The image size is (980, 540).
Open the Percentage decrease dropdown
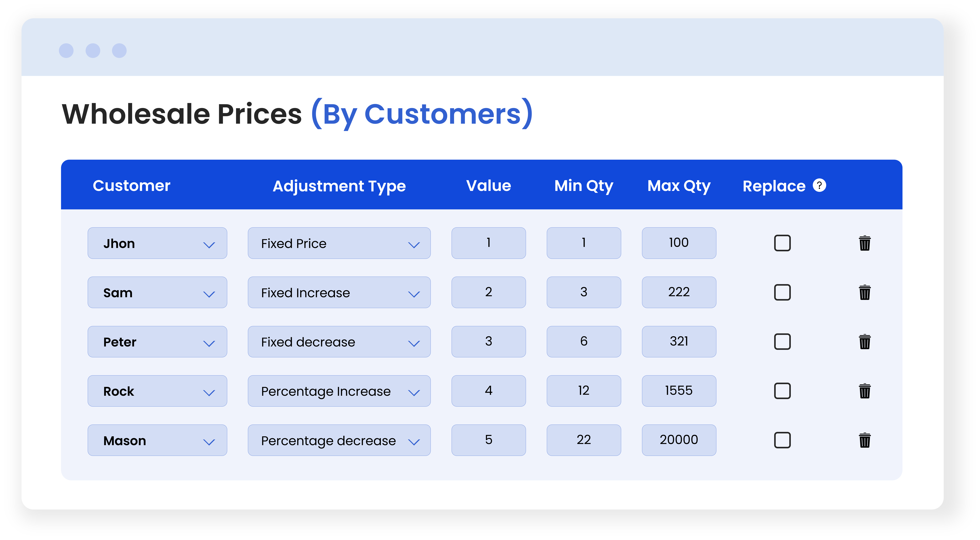[339, 440]
